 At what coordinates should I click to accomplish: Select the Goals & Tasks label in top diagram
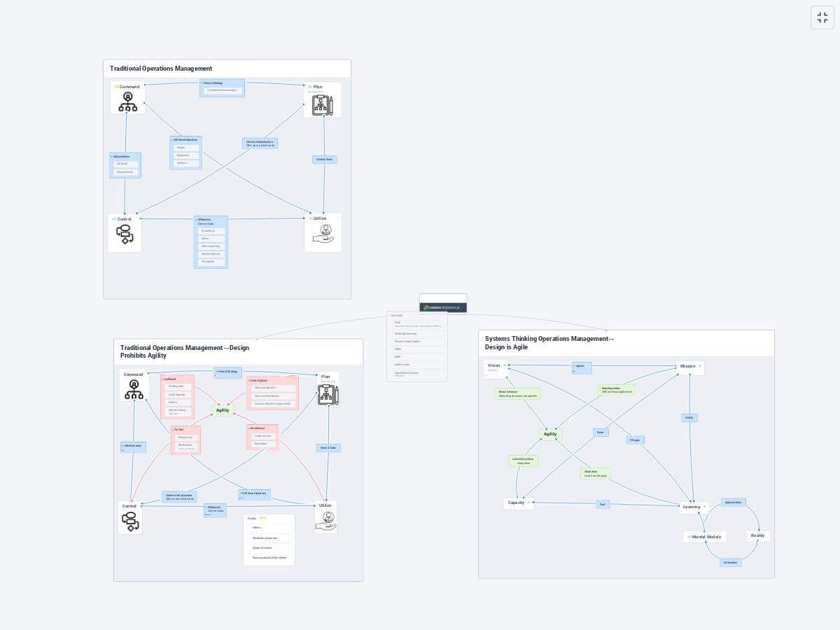coord(325,160)
